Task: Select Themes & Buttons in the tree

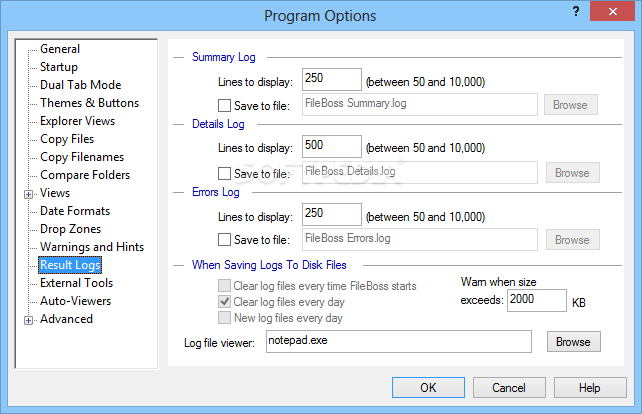Action: pos(89,103)
